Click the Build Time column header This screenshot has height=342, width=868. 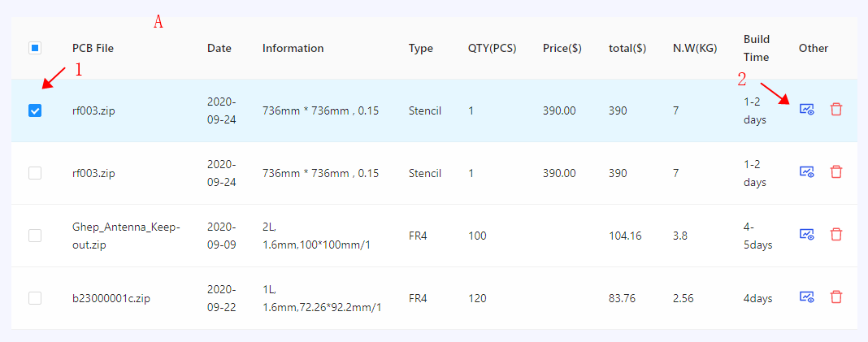[757, 48]
